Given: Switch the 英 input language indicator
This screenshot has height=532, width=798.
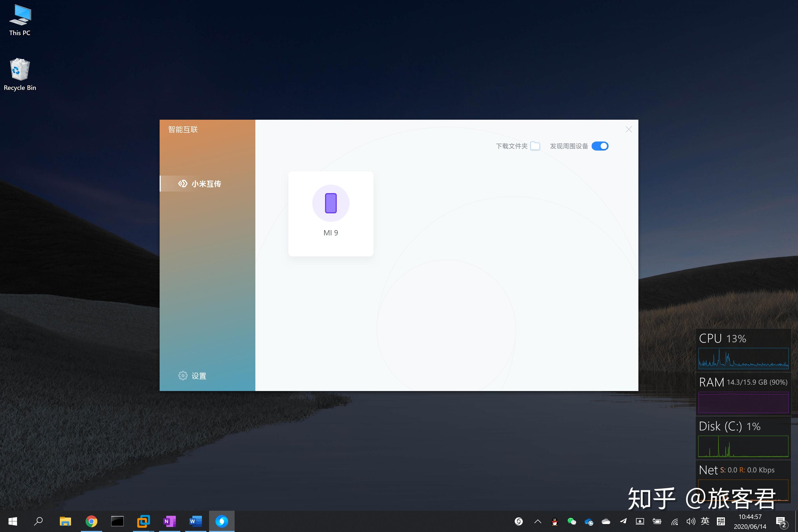Looking at the screenshot, I should point(705,521).
